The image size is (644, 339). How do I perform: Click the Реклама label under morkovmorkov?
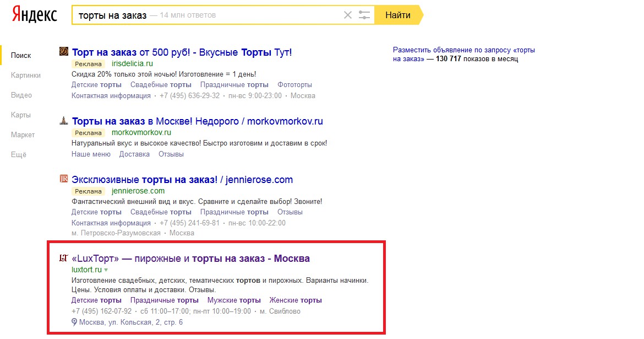88,133
